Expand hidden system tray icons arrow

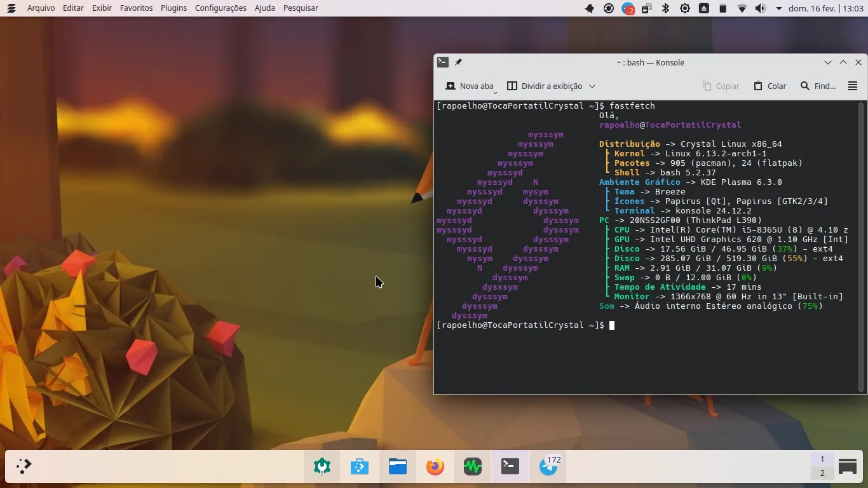[x=779, y=8]
